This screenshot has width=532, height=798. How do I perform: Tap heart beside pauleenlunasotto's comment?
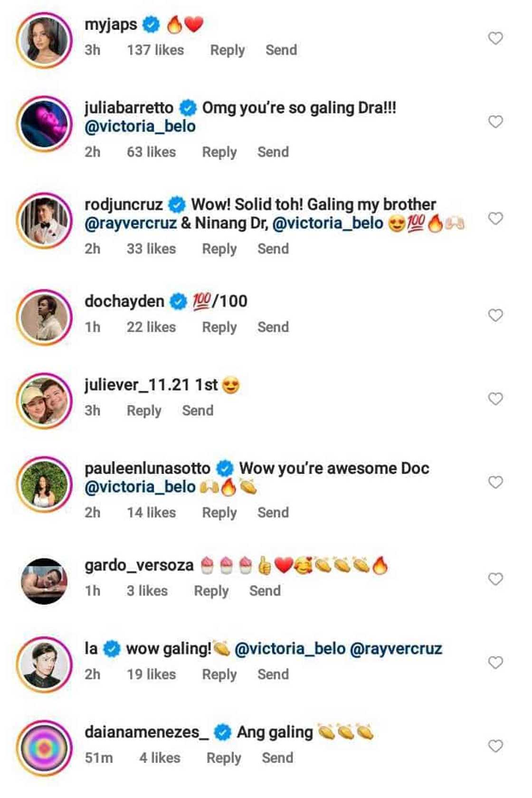(495, 483)
